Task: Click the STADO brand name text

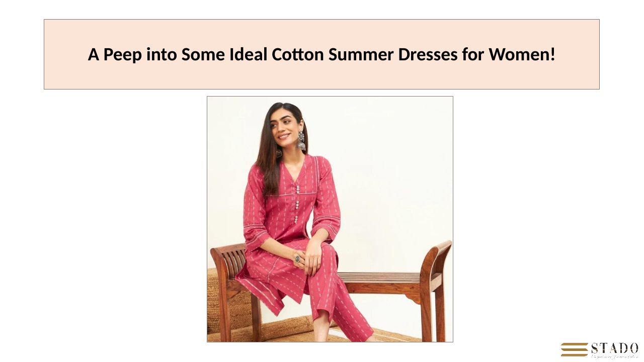Action: pyautogui.click(x=615, y=348)
